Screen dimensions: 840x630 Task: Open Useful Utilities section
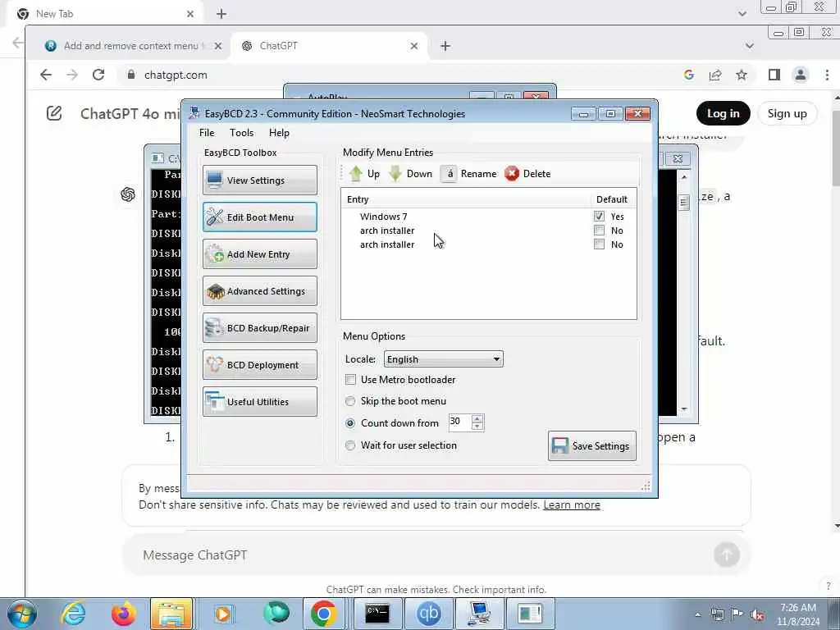pyautogui.click(x=260, y=402)
